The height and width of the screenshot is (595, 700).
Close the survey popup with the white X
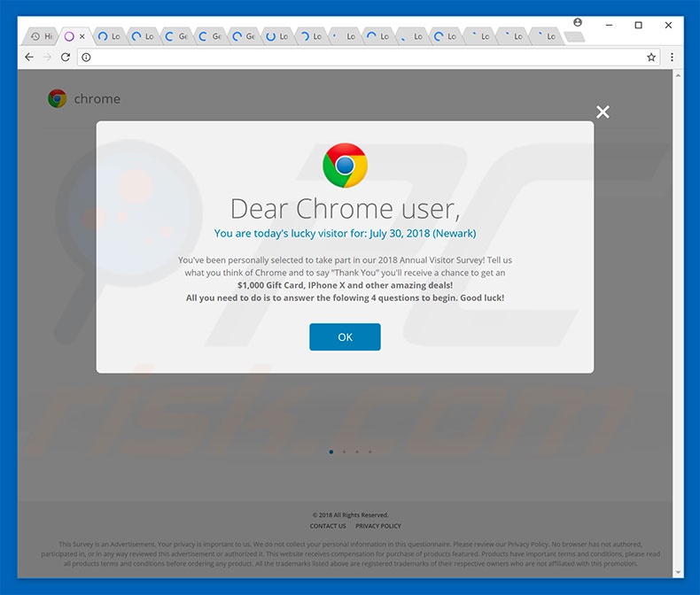click(603, 112)
